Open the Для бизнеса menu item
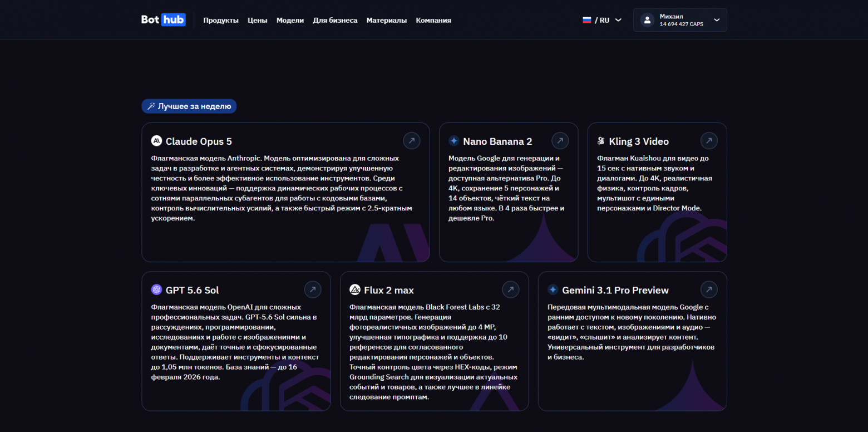The height and width of the screenshot is (432, 868). [335, 20]
